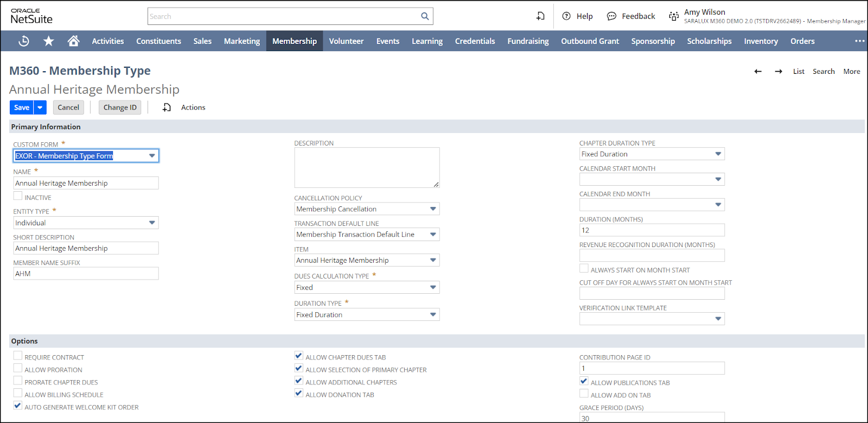The width and height of the screenshot is (868, 423).
Task: Click the Help question mark icon
Action: click(566, 16)
